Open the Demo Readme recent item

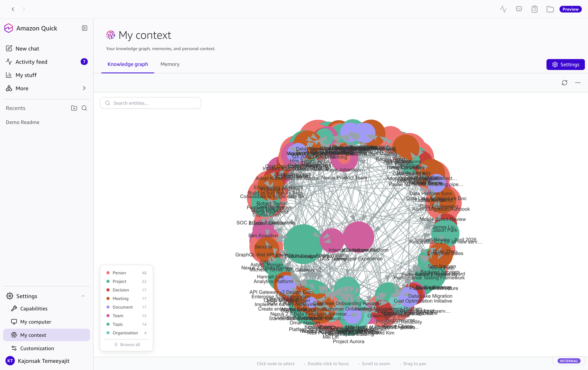[x=23, y=122]
